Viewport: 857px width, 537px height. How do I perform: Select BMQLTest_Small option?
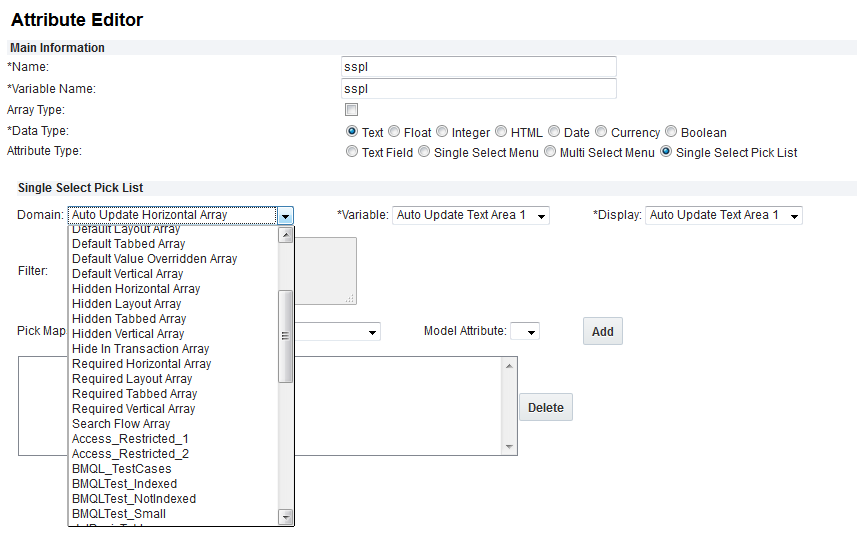coord(173,514)
